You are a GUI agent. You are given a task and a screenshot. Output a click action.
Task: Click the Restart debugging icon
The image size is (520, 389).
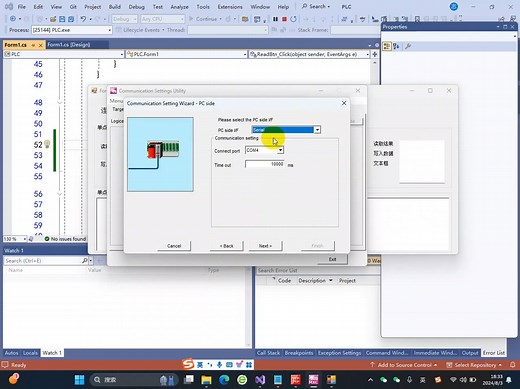click(x=293, y=19)
